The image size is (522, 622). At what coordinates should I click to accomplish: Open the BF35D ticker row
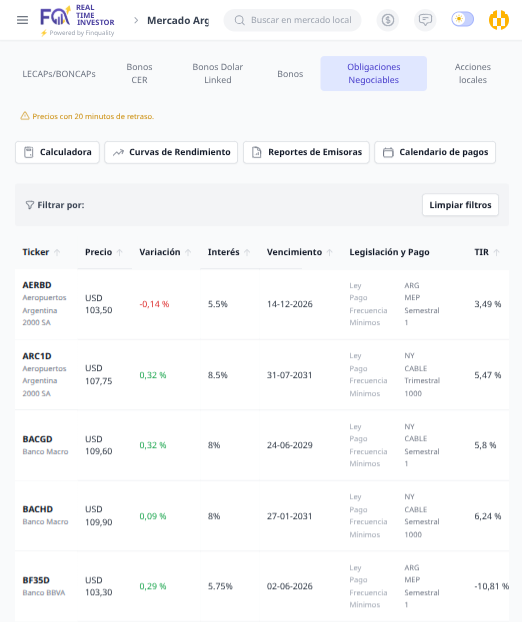262,586
